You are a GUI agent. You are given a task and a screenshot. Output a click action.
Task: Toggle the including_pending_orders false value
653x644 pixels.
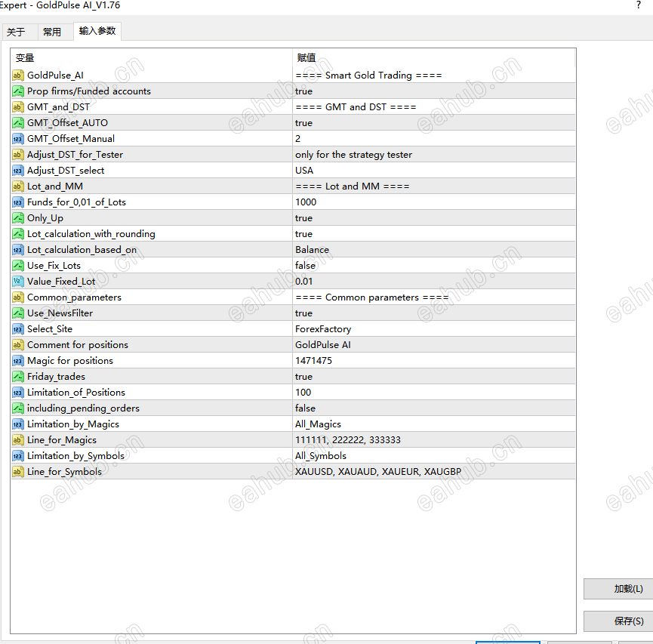pyautogui.click(x=433, y=408)
